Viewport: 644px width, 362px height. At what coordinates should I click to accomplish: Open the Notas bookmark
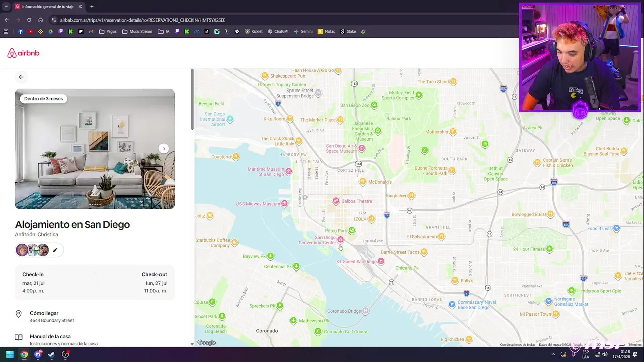click(x=326, y=31)
